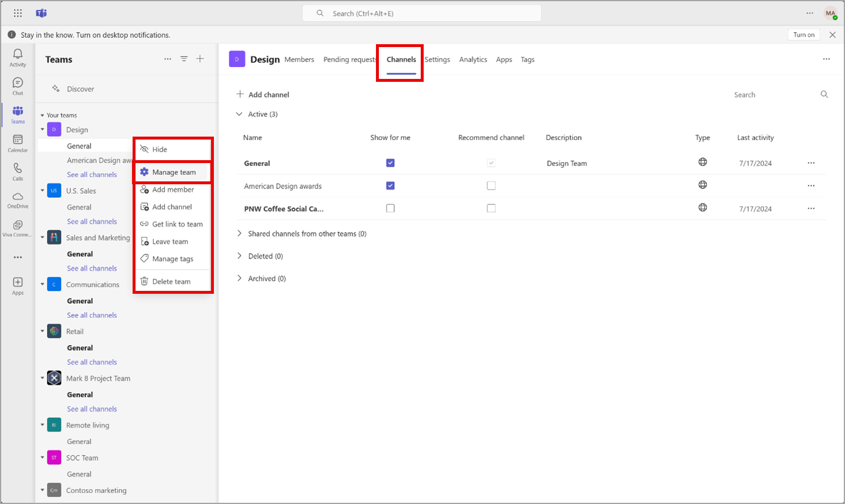This screenshot has height=504, width=845.
Task: Click the Add channel button
Action: pyautogui.click(x=263, y=95)
